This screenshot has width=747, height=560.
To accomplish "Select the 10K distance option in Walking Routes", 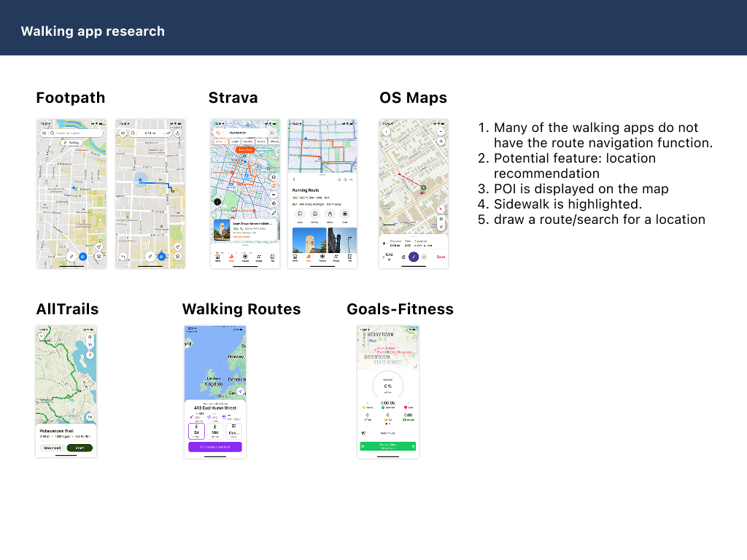I will pos(215,432).
